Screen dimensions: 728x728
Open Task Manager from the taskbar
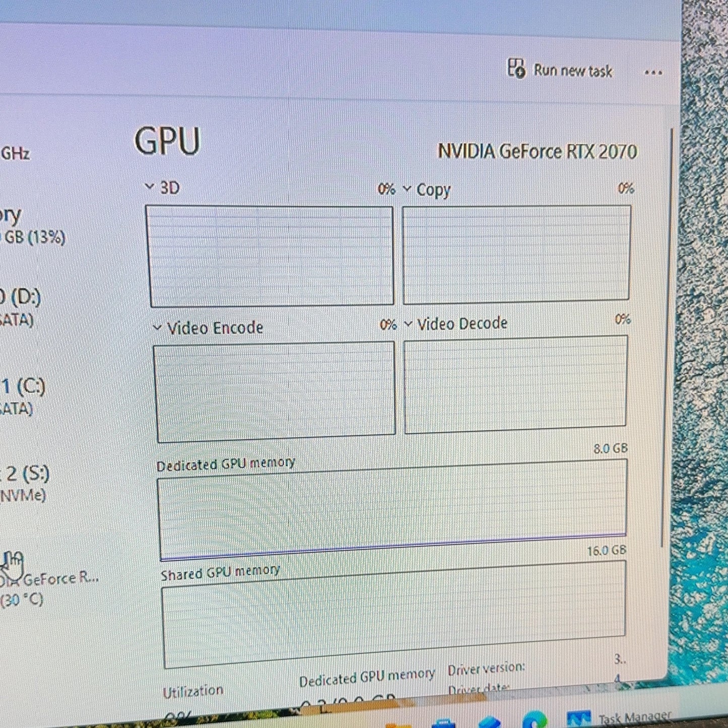pos(620,718)
